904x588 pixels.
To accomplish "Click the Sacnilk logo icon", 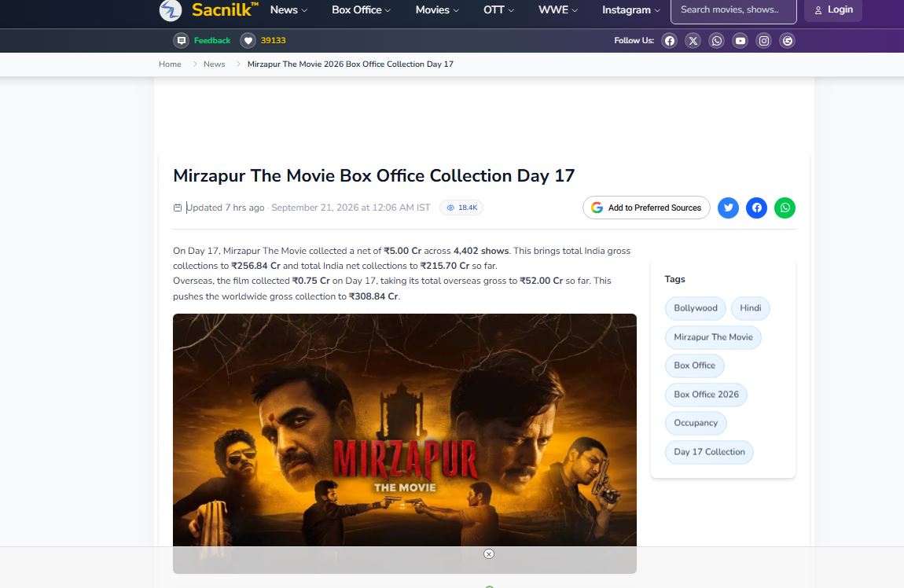I will tap(170, 10).
